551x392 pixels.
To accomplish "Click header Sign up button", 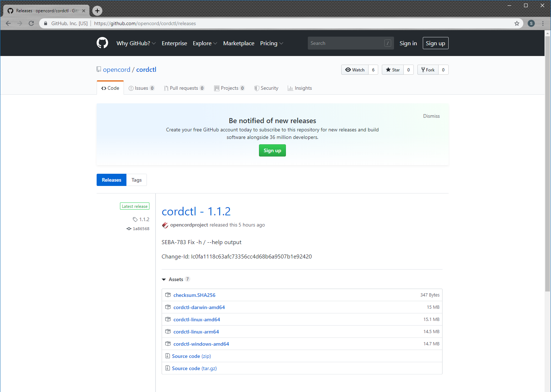I will click(x=435, y=43).
